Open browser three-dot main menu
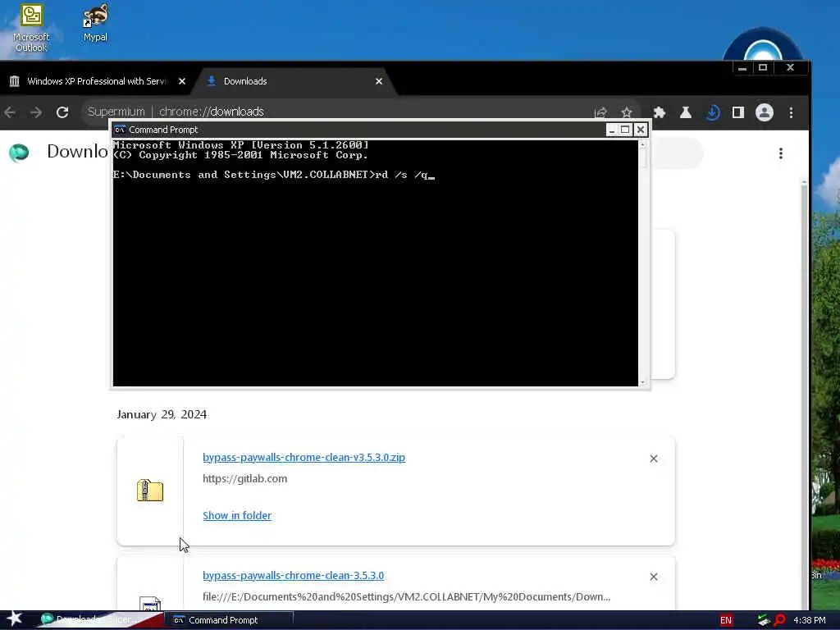This screenshot has width=840, height=630. (792, 112)
